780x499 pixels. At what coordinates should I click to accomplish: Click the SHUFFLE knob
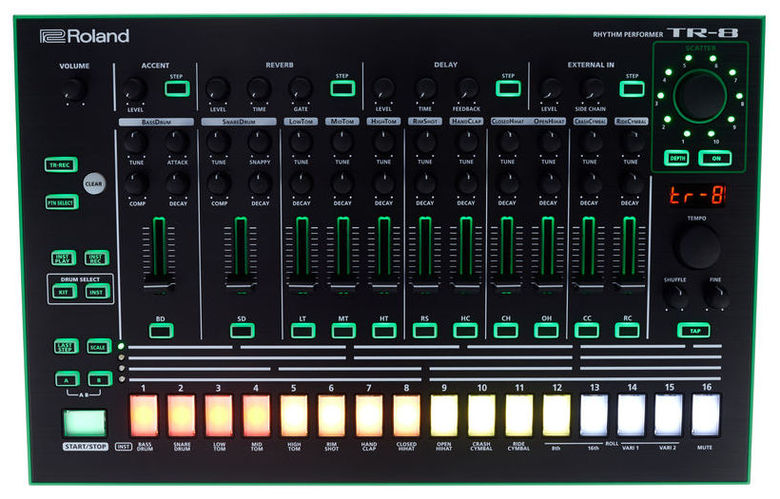tap(676, 296)
